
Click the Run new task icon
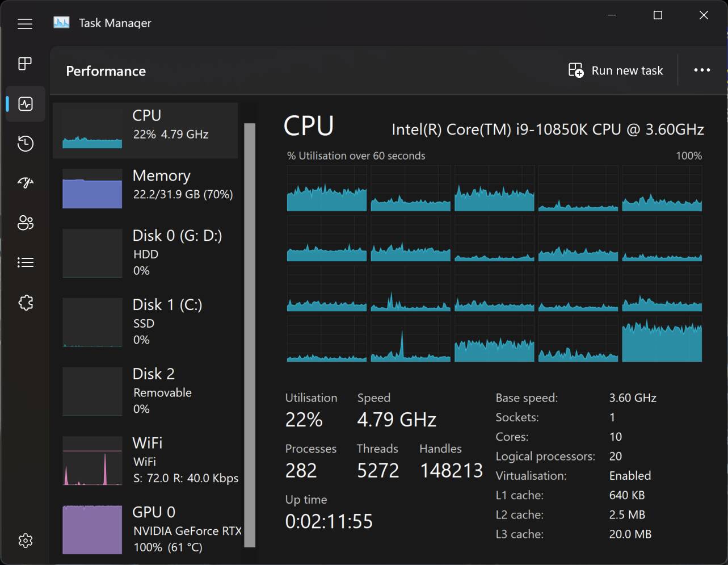pyautogui.click(x=576, y=70)
